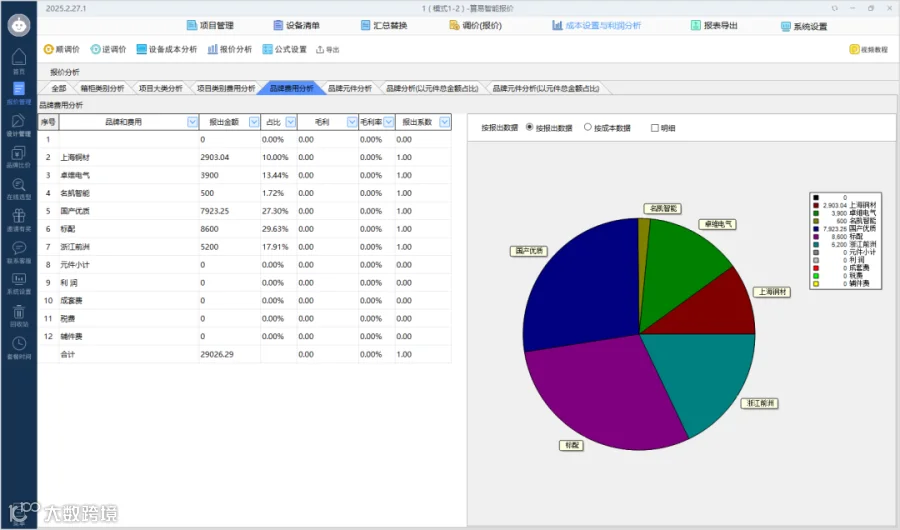This screenshot has height=530, width=900.
Task: Open 公式设置 from the toolbar
Action: pyautogui.click(x=285, y=49)
